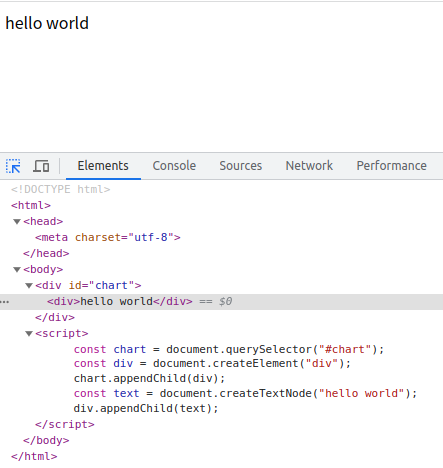The width and height of the screenshot is (443, 468).
Task: Select the closing head tag
Action: (x=46, y=253)
